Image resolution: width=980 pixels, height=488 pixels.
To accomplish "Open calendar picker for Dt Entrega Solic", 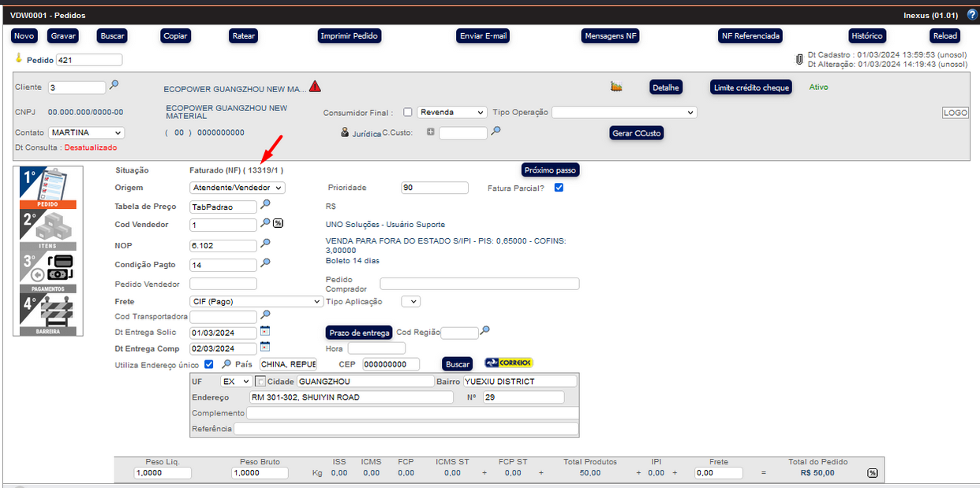I will coord(265,331).
